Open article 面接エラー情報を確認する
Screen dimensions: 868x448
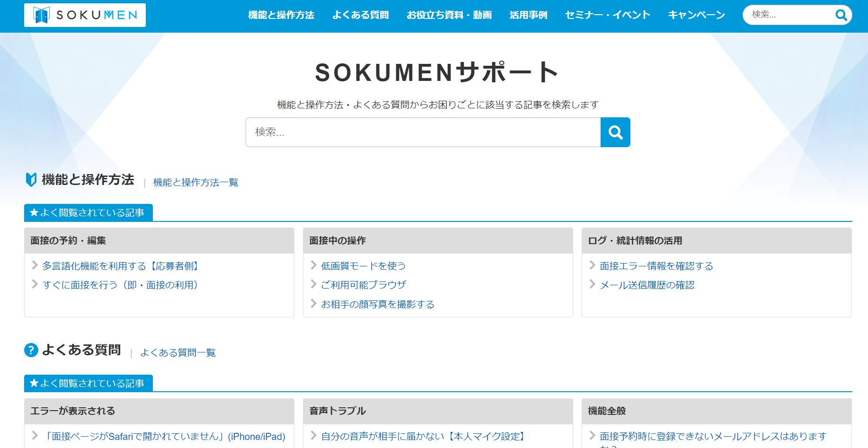[656, 266]
